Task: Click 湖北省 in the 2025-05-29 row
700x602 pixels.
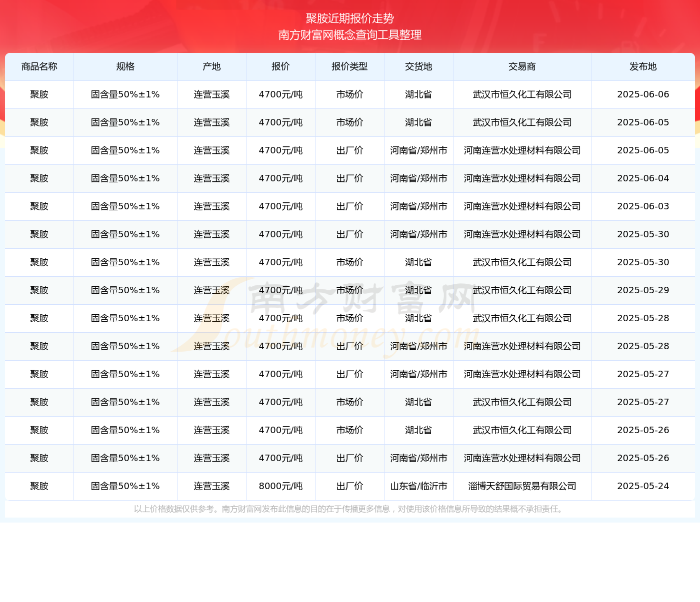Action: tap(418, 290)
